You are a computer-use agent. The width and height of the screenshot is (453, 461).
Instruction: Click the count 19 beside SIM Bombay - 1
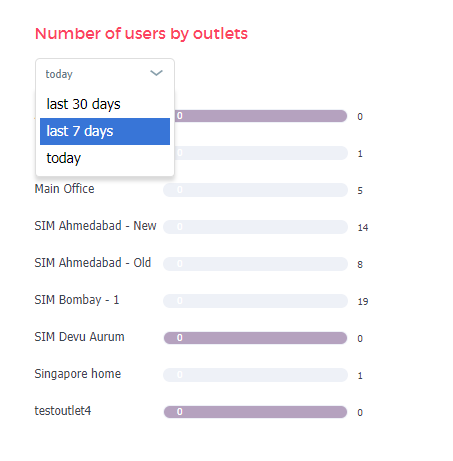[363, 302]
